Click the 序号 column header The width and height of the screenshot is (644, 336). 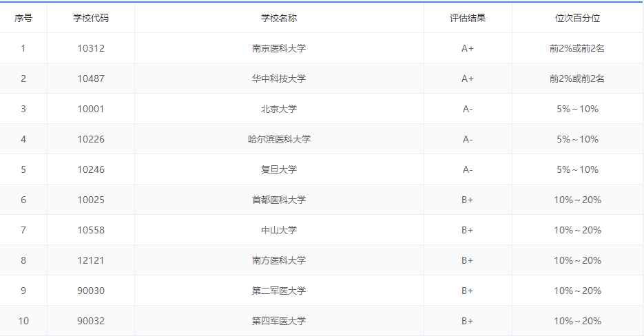pos(23,18)
